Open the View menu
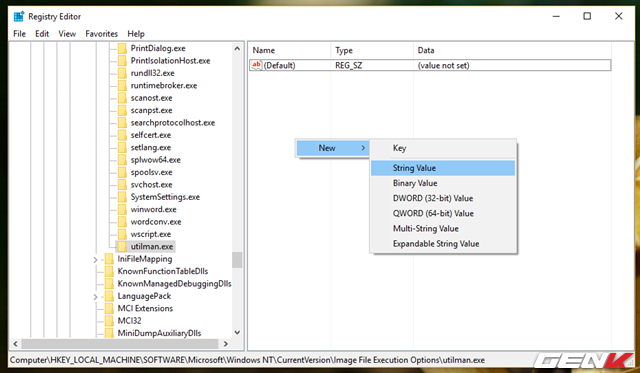The image size is (640, 373). (67, 34)
